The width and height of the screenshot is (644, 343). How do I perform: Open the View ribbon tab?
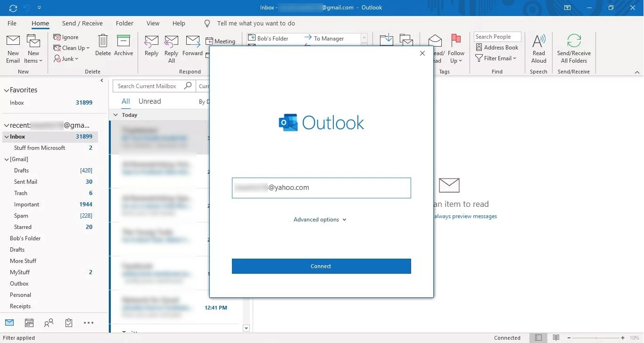point(153,23)
